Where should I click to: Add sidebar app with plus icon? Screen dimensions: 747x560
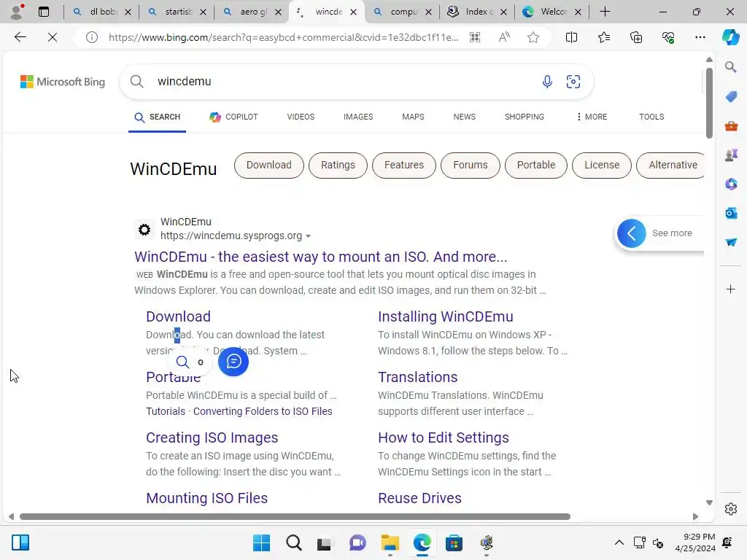click(x=731, y=289)
